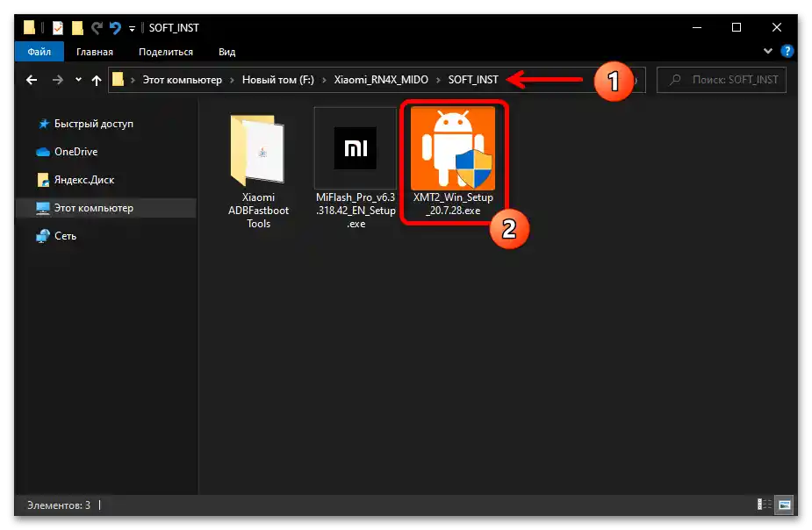
Task: Go up one folder level
Action: 97,80
